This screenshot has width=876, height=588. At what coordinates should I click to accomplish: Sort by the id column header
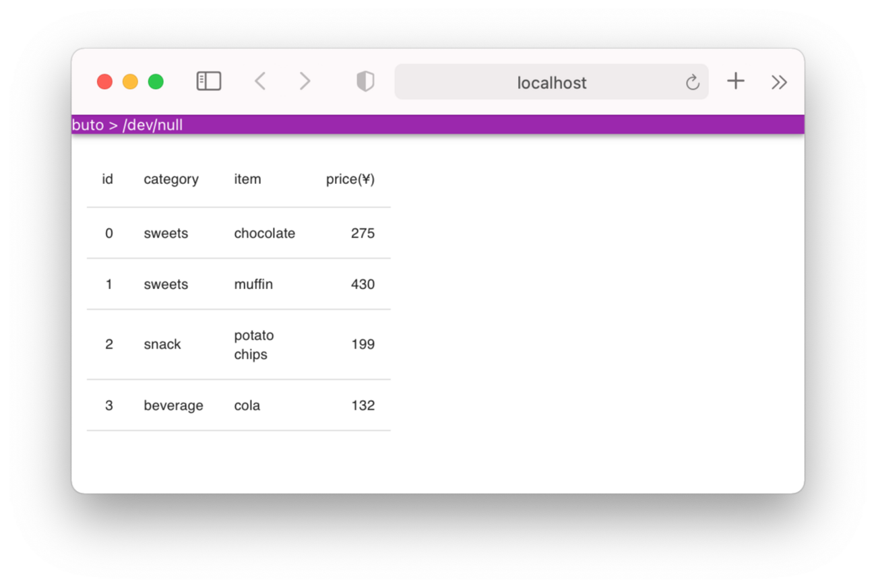108,179
